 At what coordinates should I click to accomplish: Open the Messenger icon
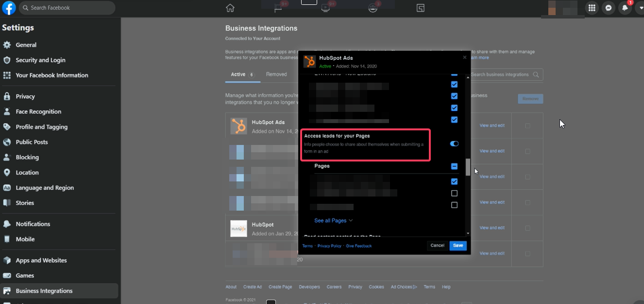click(x=608, y=8)
